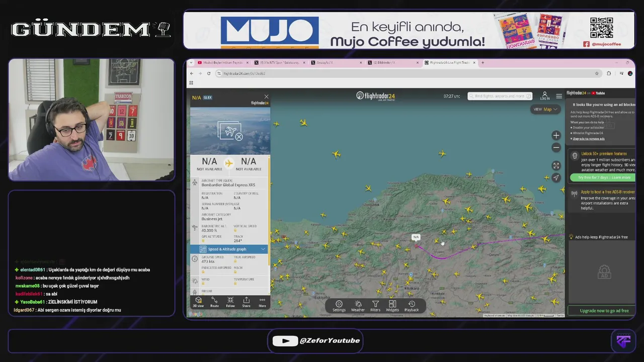The image size is (644, 362).
Task: Select the Flightradar24 Live Flight Tracker tab
Action: tap(449, 63)
